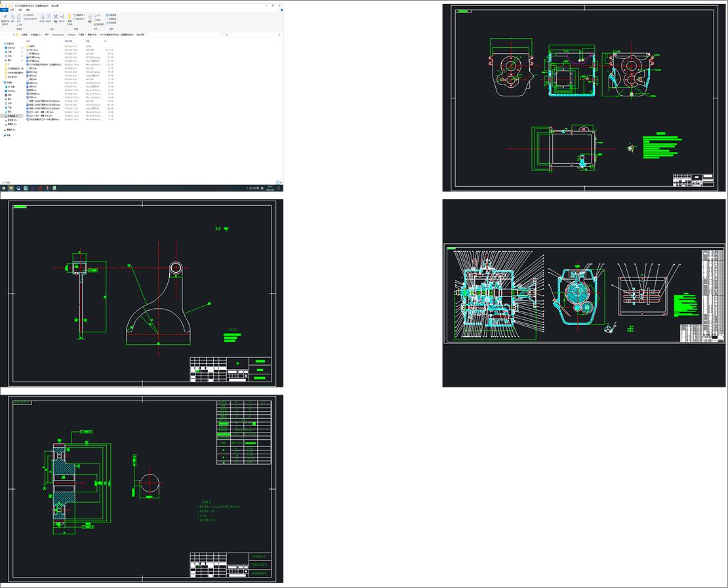Click the gear section drawing at bottom-left
The width and height of the screenshot is (728, 588).
(x=146, y=488)
